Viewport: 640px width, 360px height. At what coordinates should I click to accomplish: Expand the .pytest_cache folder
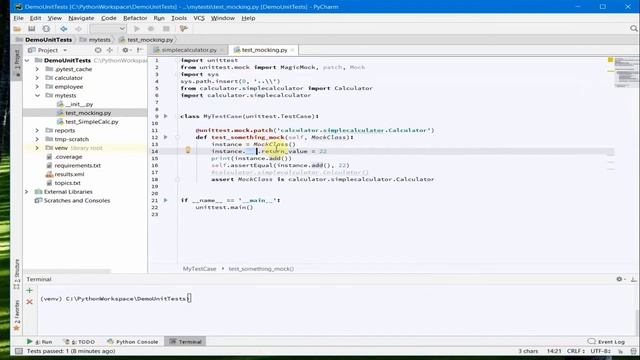37,69
